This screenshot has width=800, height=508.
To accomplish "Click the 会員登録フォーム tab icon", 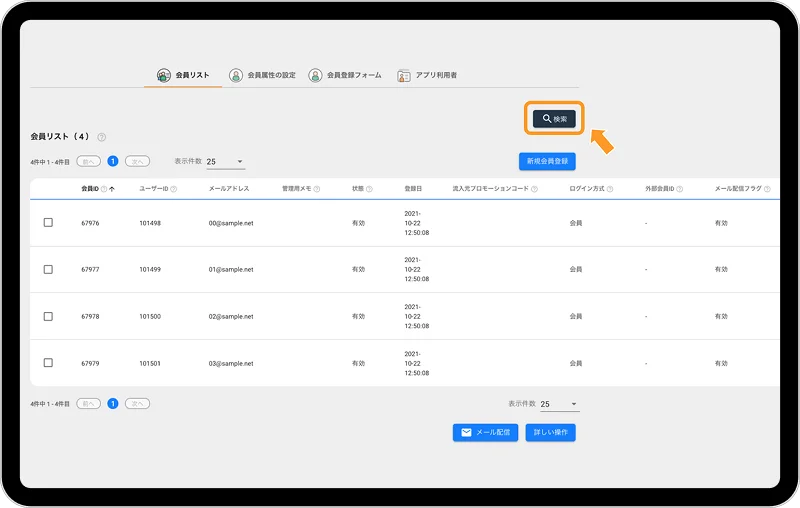I will [315, 75].
